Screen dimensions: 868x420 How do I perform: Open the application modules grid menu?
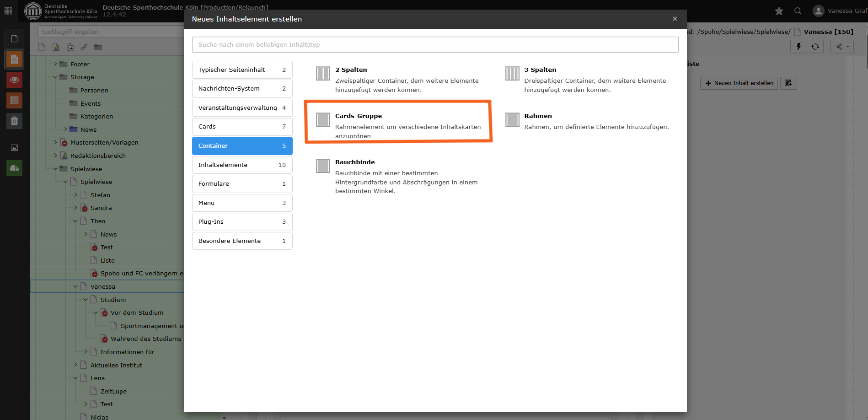(8, 11)
